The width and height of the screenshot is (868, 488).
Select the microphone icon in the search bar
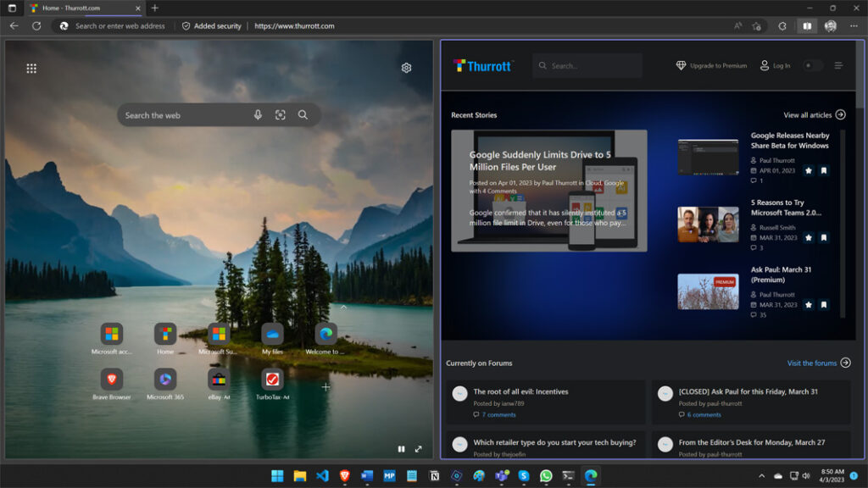(259, 114)
